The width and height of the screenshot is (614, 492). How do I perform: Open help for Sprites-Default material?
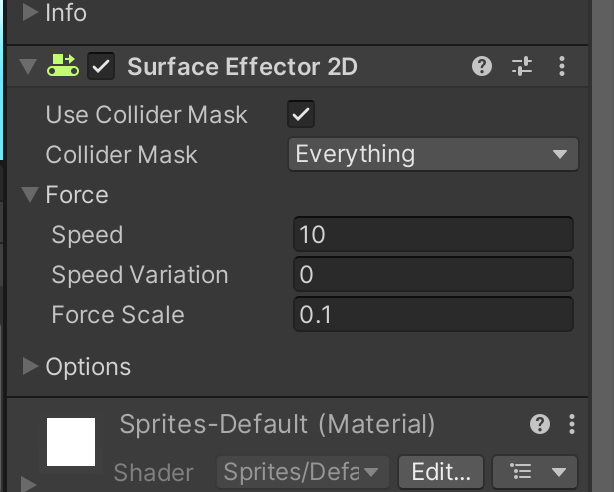pyautogui.click(x=540, y=424)
